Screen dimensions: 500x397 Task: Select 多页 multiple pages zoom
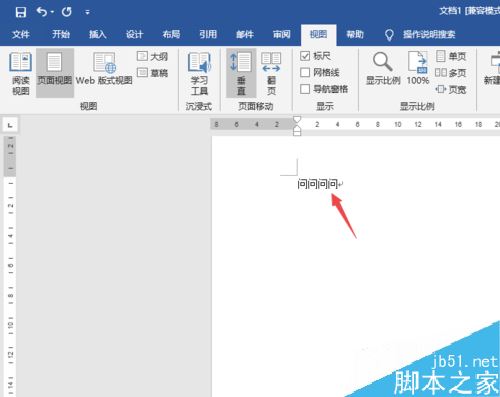click(x=451, y=73)
